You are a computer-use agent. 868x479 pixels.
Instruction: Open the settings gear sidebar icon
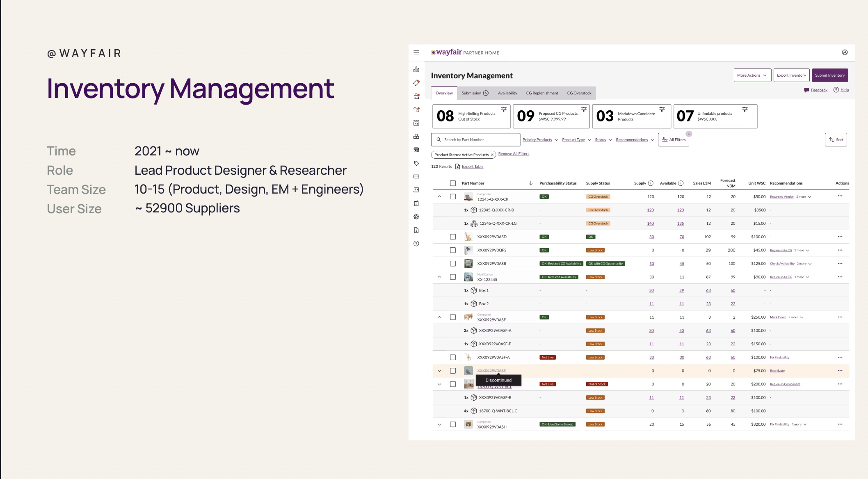416,217
